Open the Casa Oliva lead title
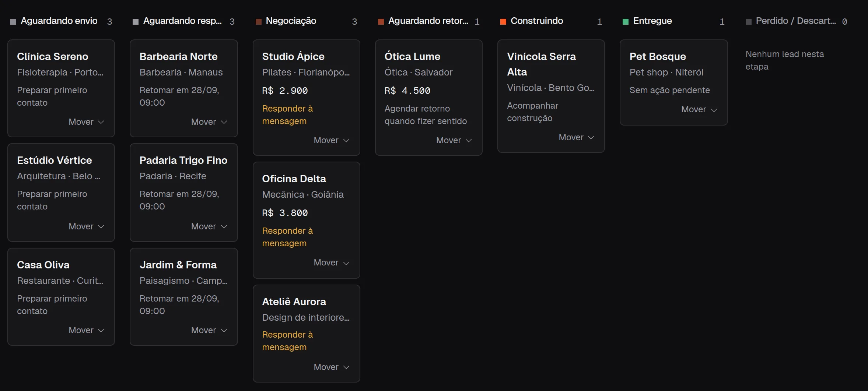This screenshot has width=868, height=391. coord(43,265)
